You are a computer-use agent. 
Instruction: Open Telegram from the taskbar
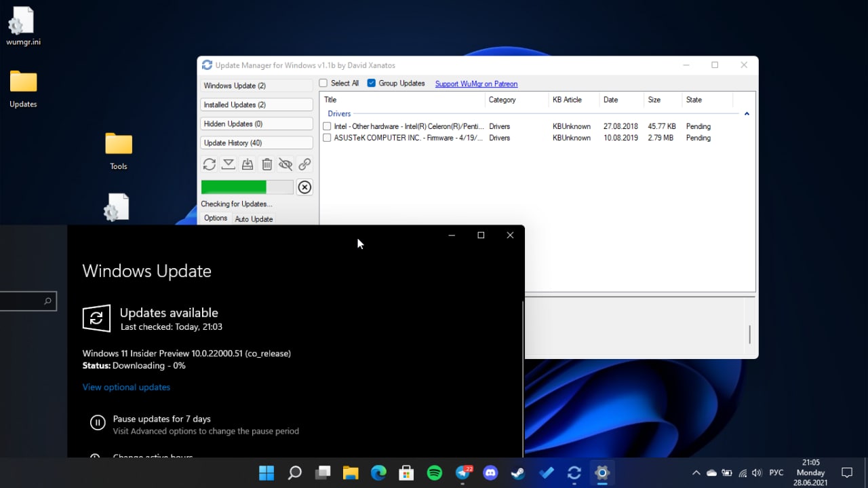tap(464, 473)
